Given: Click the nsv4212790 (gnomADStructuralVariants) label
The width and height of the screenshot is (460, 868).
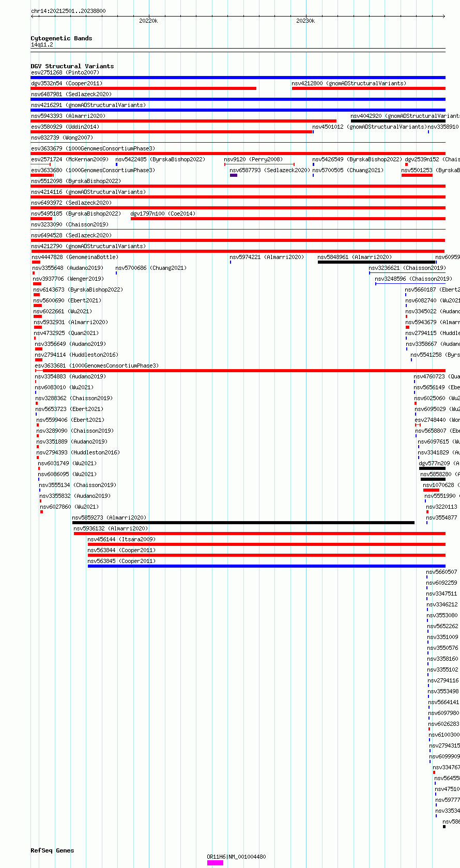Looking at the screenshot, I should (x=88, y=246).
